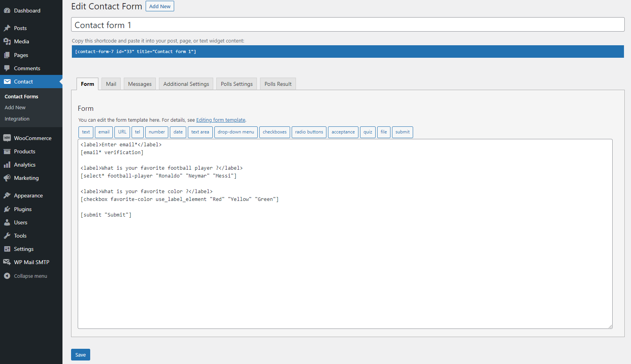Image resolution: width=631 pixels, height=364 pixels.
Task: Click the Contact form 1 title field
Action: 348,25
